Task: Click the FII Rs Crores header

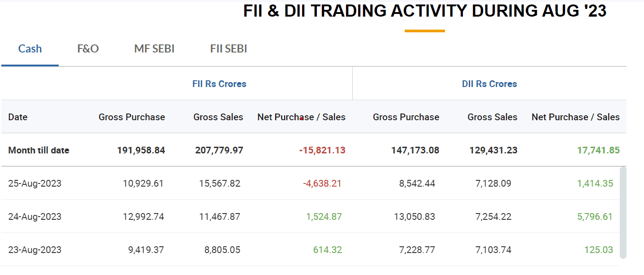Action: point(219,84)
